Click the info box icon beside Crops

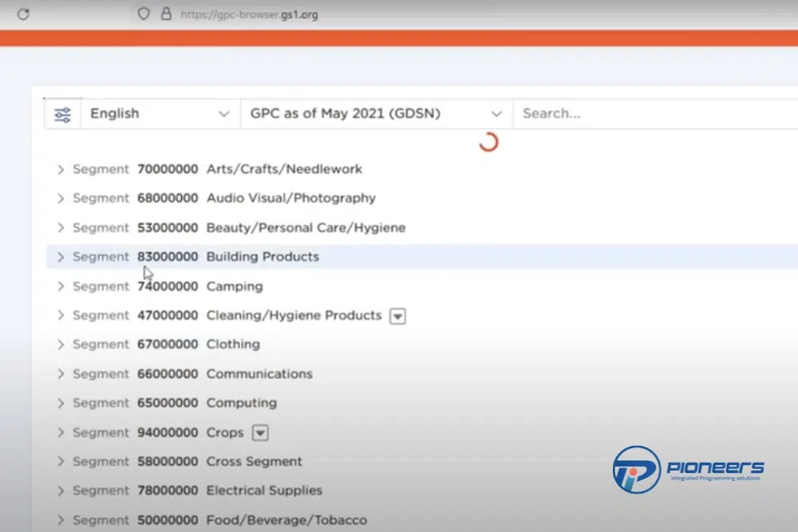point(260,433)
